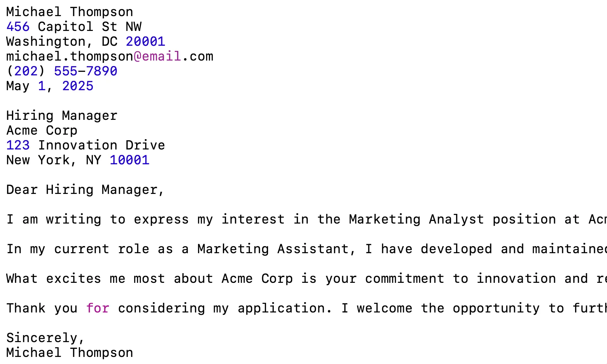607x364 pixels.
Task: Place cursor in the name at the top line
Action: [x=69, y=12]
